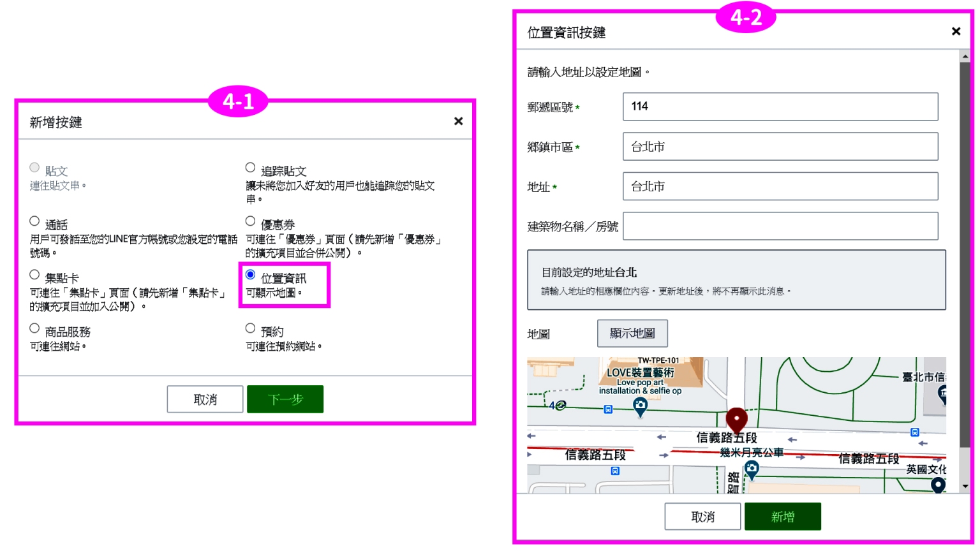The image size is (980, 551).
Task: Click the dark pin beside 英國文化 label
Action: [x=938, y=485]
